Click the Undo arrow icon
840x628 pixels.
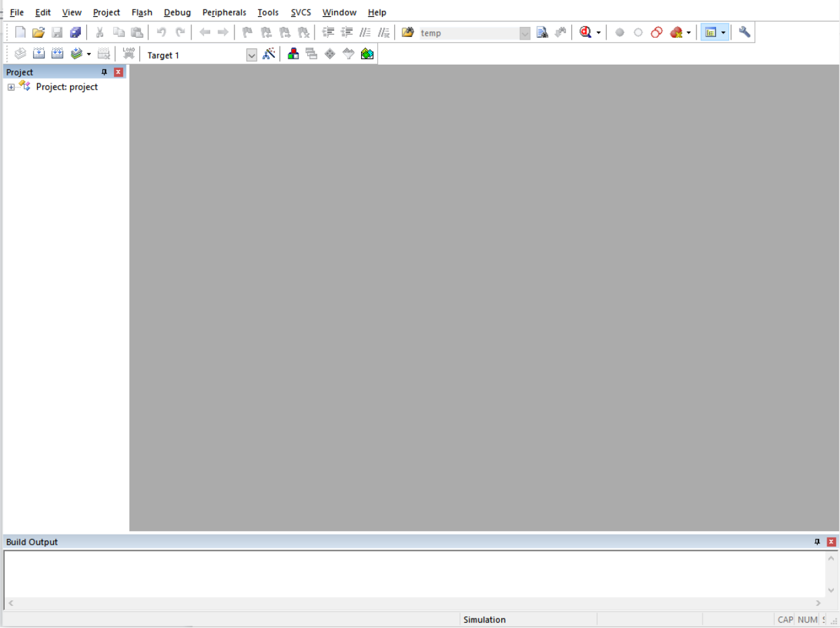click(x=161, y=32)
